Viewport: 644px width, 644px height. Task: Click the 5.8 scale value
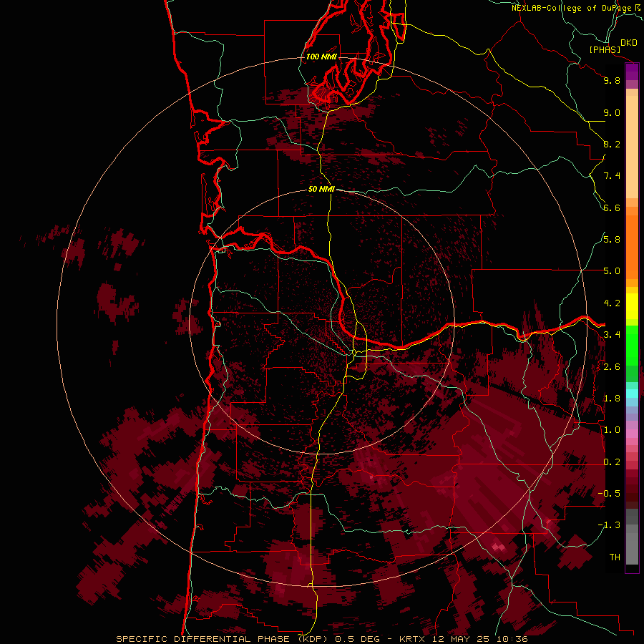pos(612,240)
